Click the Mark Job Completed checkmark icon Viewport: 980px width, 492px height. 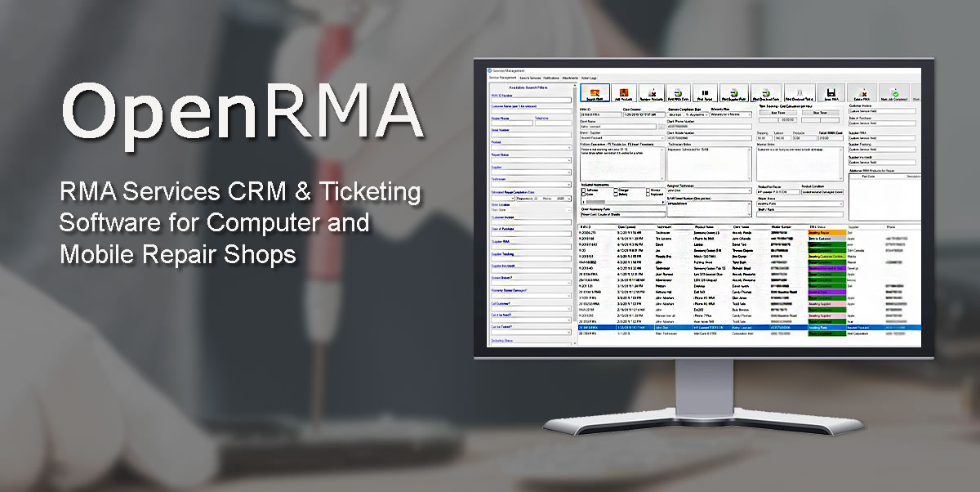tap(894, 93)
